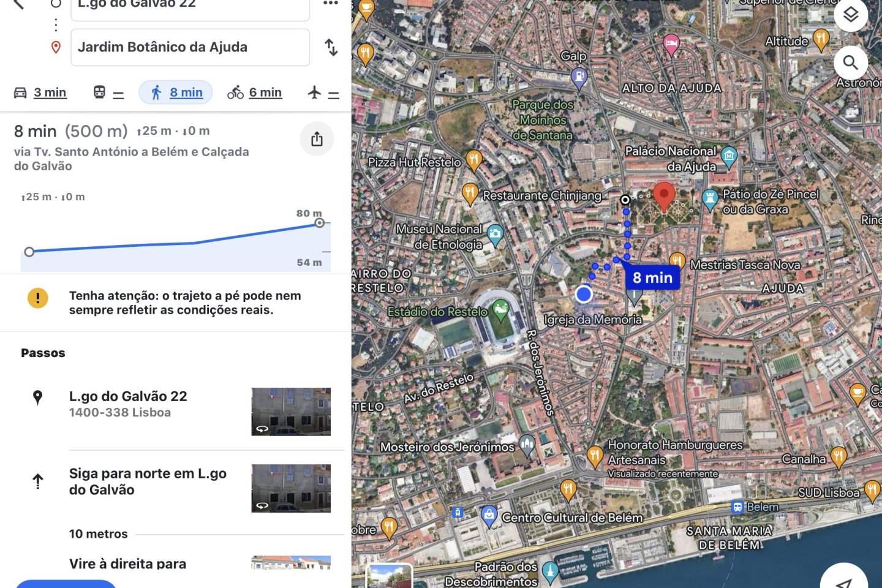Open Museu Nacional de Etnologia marker
The width and height of the screenshot is (882, 588).
tap(495, 235)
